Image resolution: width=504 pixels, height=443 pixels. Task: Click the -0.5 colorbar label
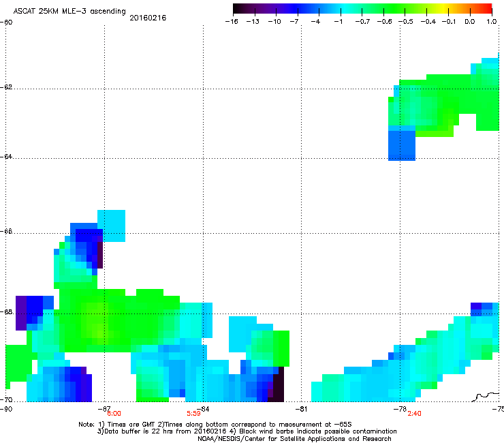click(406, 22)
